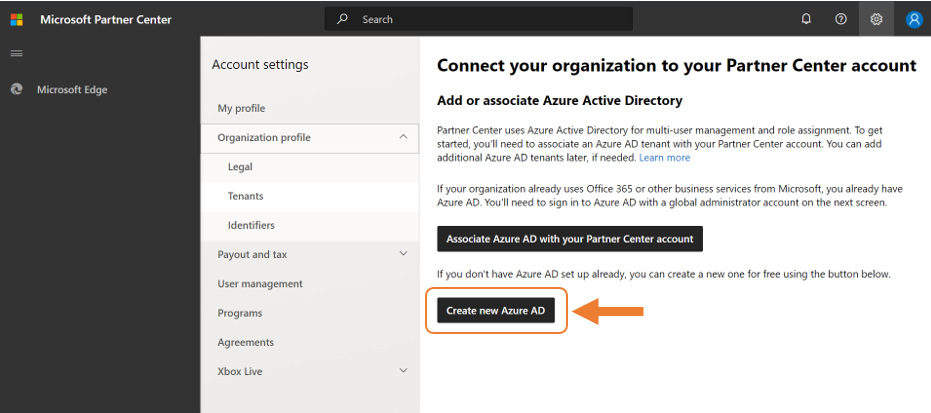Click the Microsoft logo icon

click(17, 20)
